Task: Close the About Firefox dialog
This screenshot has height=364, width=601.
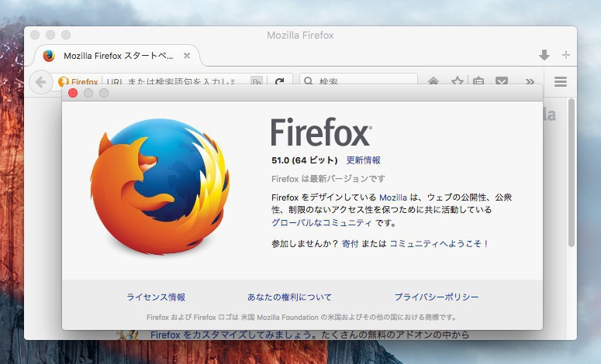Action: 73,93
